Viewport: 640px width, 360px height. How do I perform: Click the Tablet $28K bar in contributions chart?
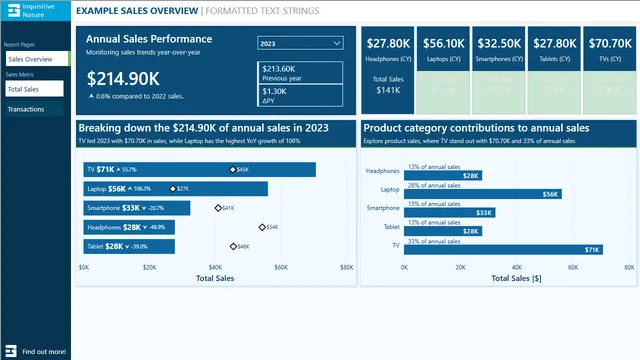(443, 231)
